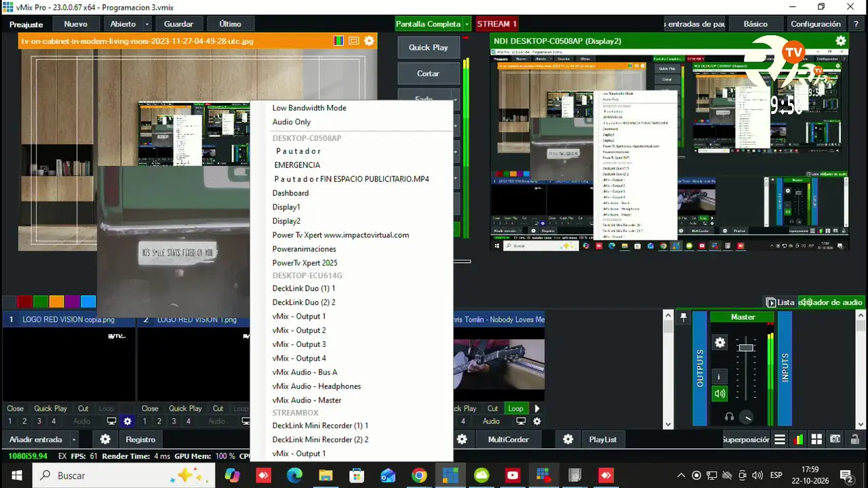Open the Añadir entrada dropdown arrow
Viewport: 868px width, 488px height.
coord(73,439)
